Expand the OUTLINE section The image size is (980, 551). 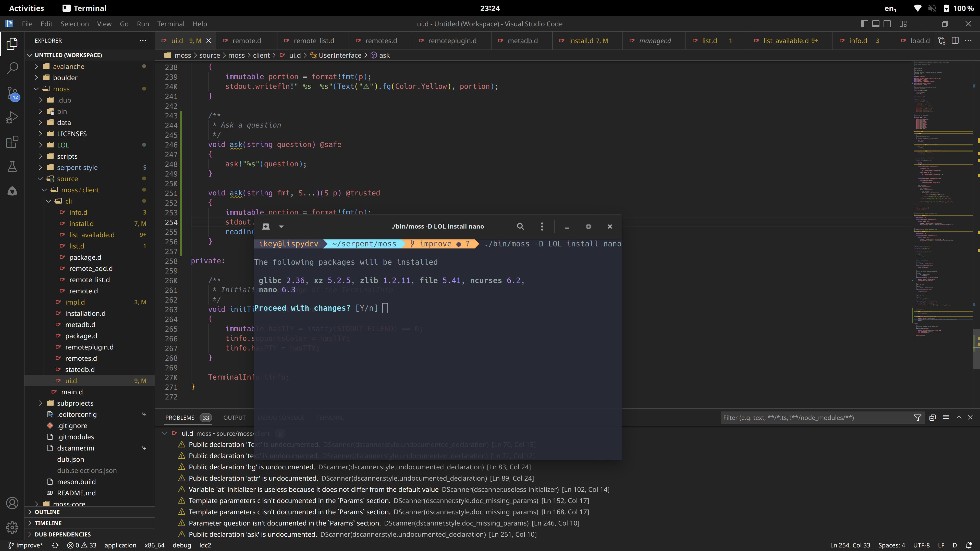click(x=47, y=512)
